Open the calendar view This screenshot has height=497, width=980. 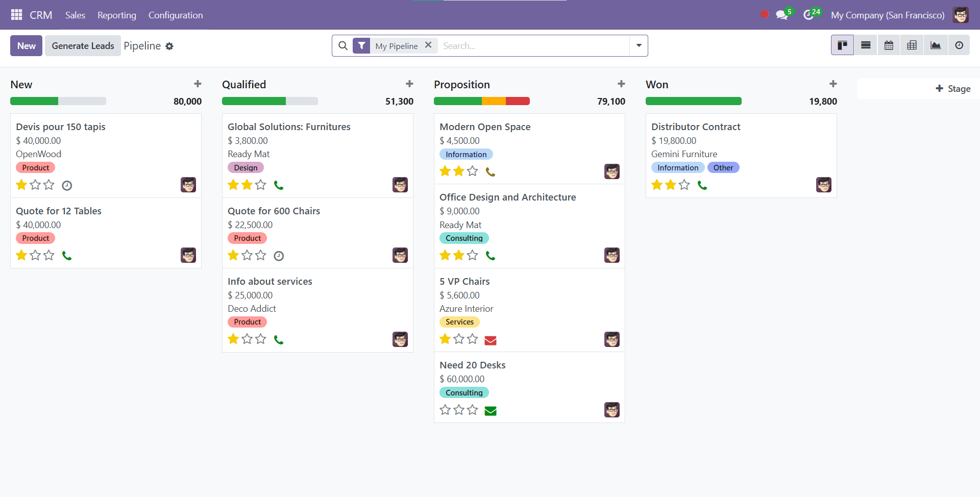[889, 45]
